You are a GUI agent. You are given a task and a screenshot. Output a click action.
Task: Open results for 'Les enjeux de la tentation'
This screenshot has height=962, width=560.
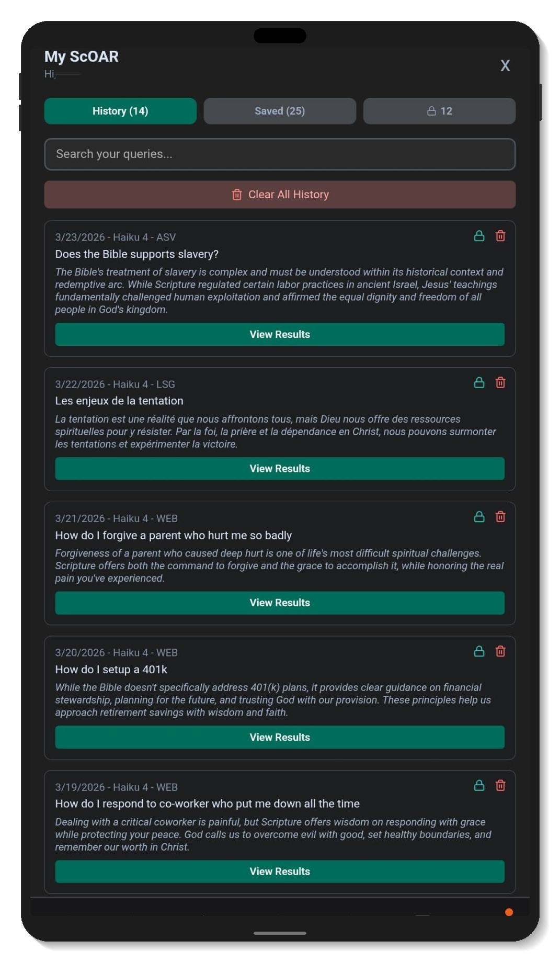[x=280, y=469]
